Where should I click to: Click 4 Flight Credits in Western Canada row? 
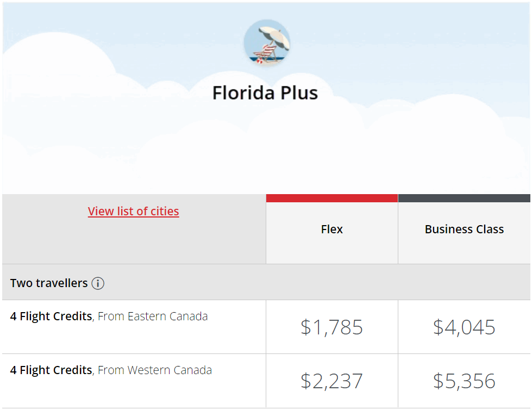tap(51, 370)
